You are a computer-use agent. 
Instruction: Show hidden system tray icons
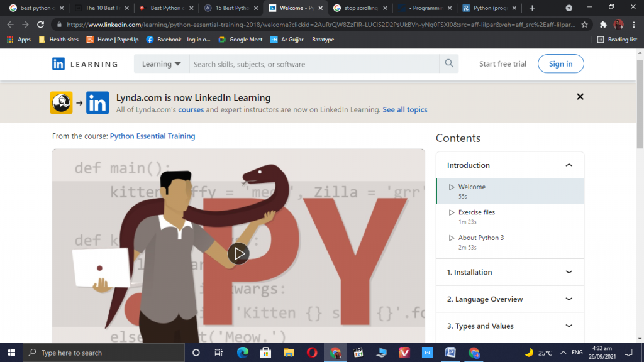point(563,353)
